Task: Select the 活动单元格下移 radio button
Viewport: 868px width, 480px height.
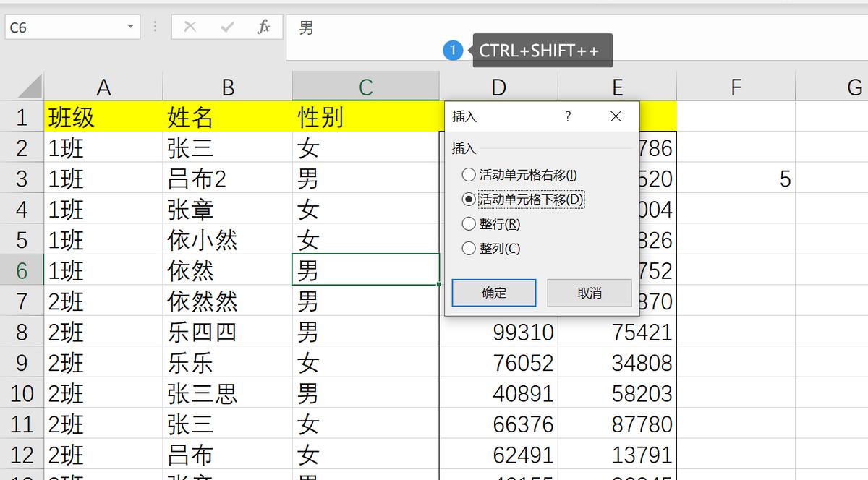Action: pos(467,199)
